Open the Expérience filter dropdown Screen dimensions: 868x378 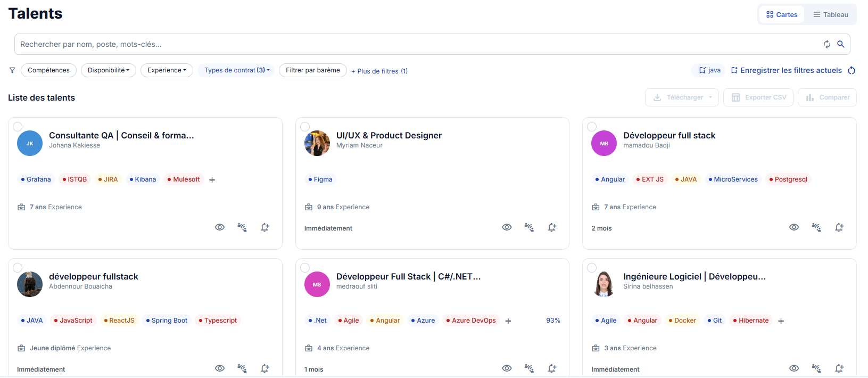pyautogui.click(x=167, y=70)
